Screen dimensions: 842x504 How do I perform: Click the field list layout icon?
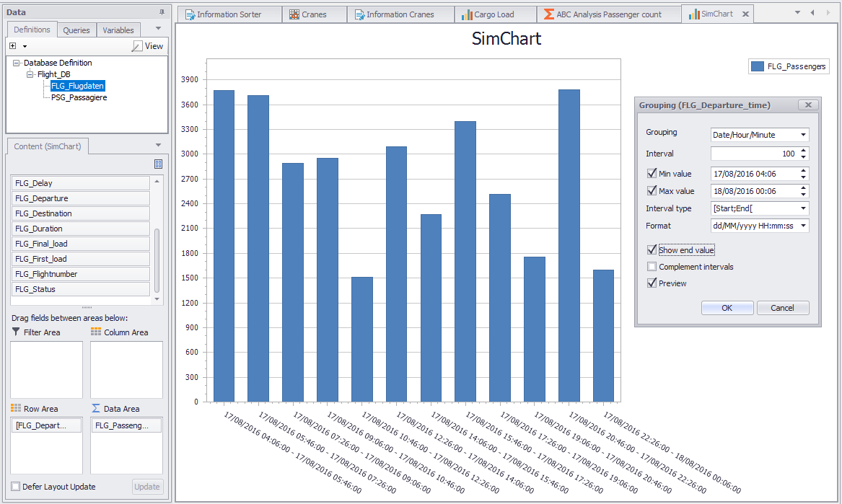[x=158, y=164]
